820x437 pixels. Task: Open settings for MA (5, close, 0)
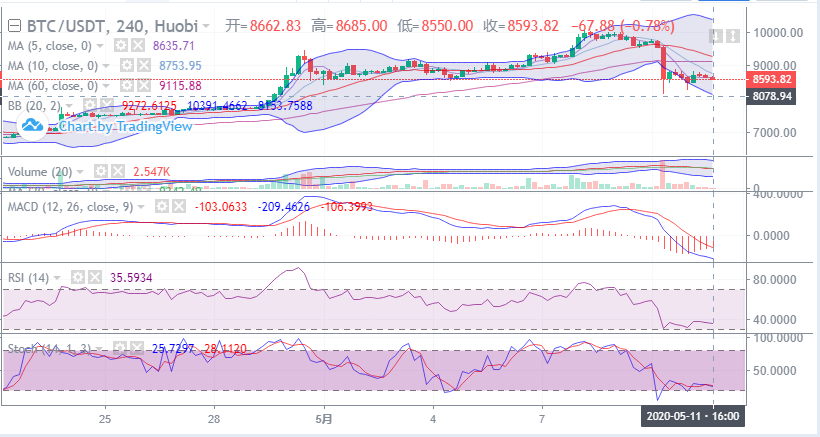pyautogui.click(x=121, y=46)
